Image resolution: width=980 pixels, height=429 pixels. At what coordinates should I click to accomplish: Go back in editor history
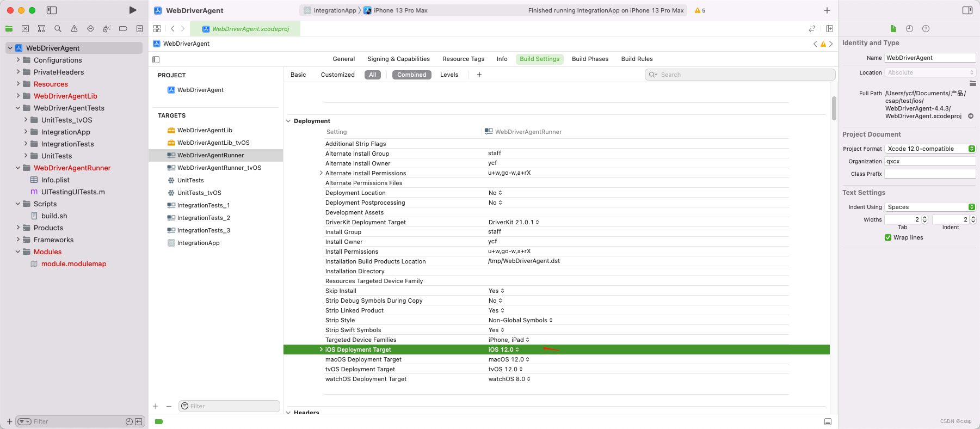(172, 29)
